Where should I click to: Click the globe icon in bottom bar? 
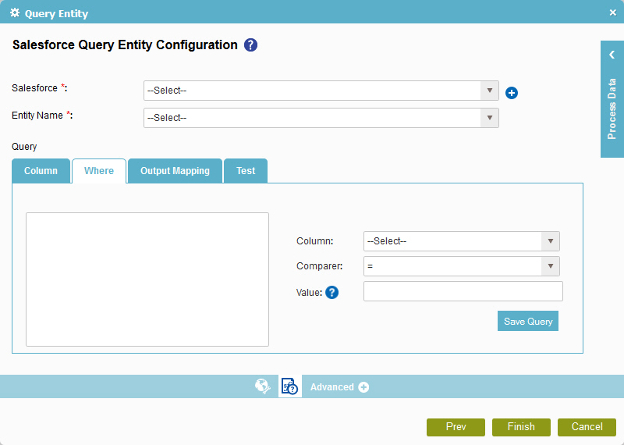pos(263,386)
